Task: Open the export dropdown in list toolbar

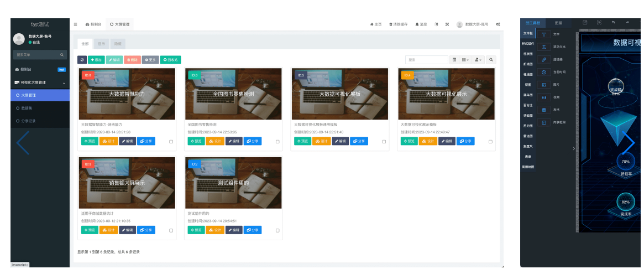Action: pyautogui.click(x=478, y=60)
